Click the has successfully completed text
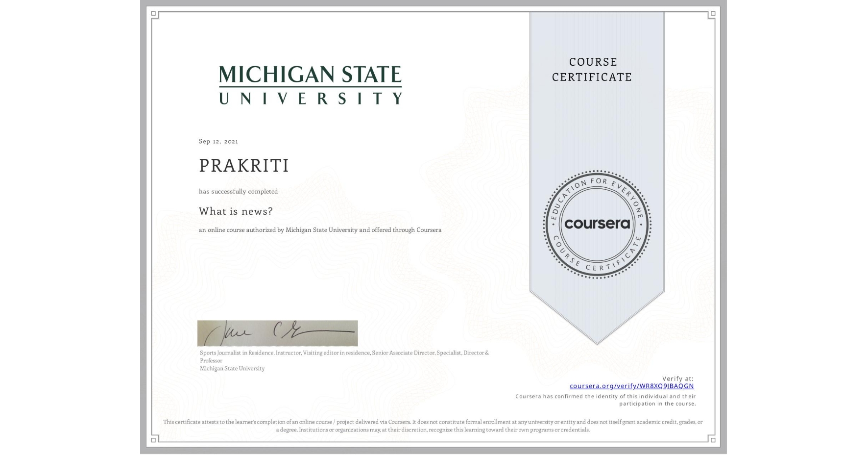Image resolution: width=868 pixels, height=455 pixels. click(x=239, y=191)
